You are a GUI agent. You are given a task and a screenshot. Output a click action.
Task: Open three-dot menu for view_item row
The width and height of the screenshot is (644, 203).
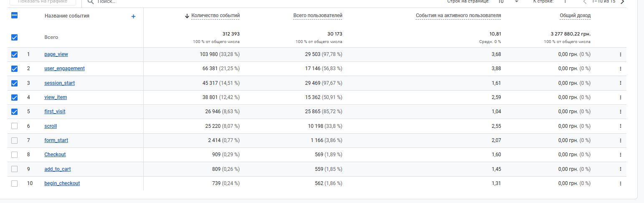620,97
